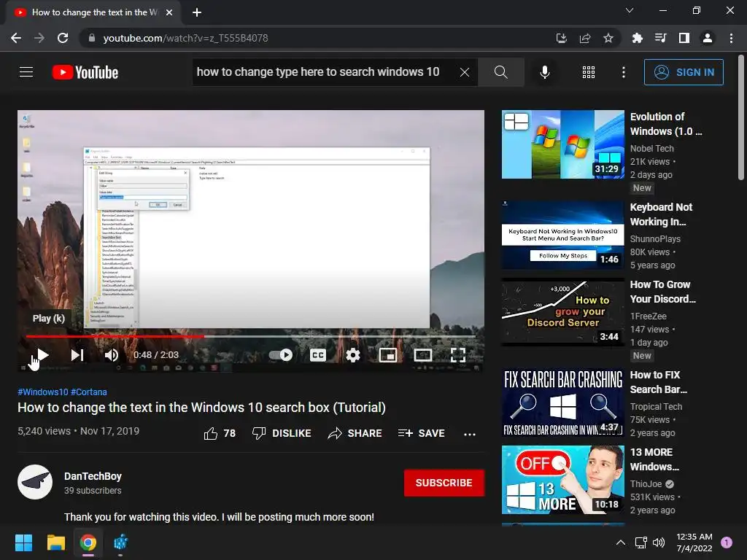Enter full screen mode
Viewport: 747px width, 560px height.
pyautogui.click(x=458, y=355)
